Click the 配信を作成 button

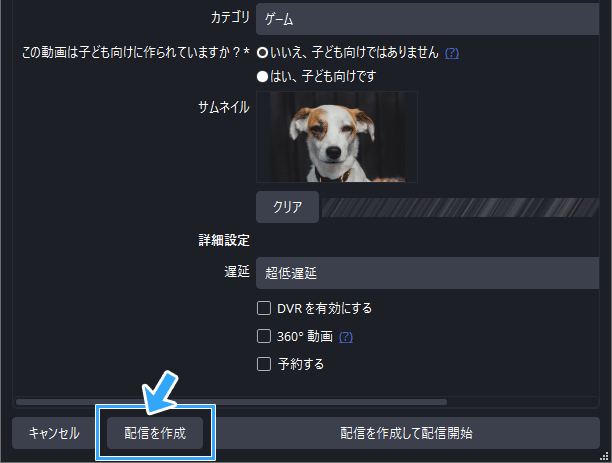point(155,433)
